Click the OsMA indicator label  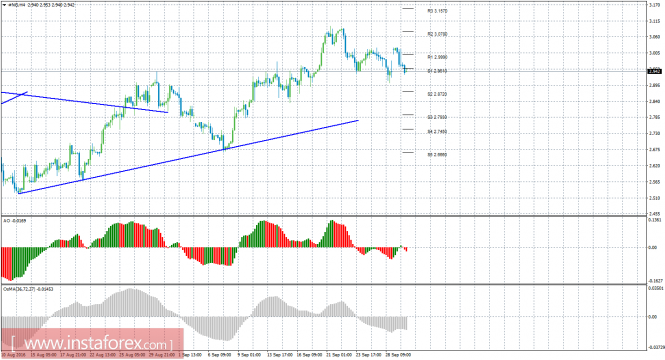coord(28,289)
